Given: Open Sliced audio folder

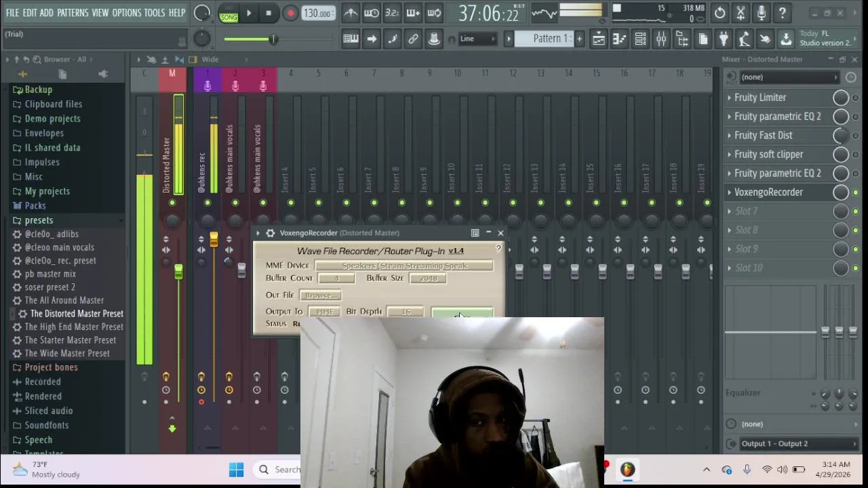Looking at the screenshot, I should coord(49,411).
